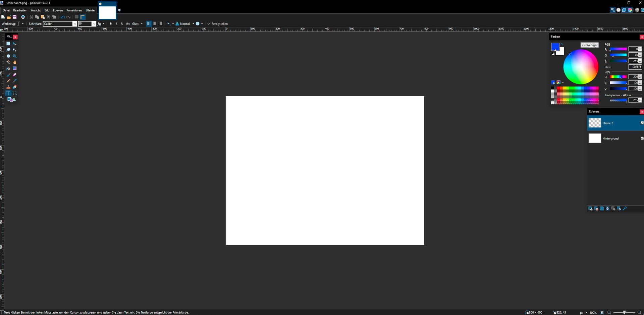Uncheck Hintergrund layer visibility
644x315 pixels.
[x=642, y=138]
